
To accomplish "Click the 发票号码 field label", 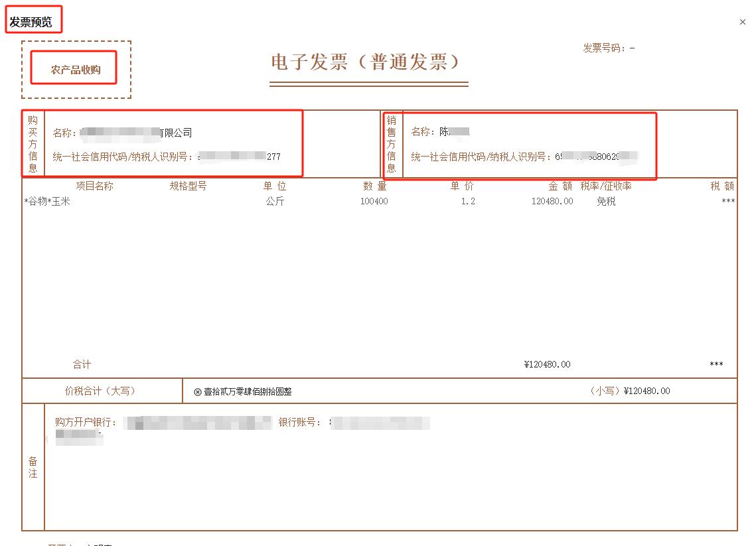I will 603,48.
